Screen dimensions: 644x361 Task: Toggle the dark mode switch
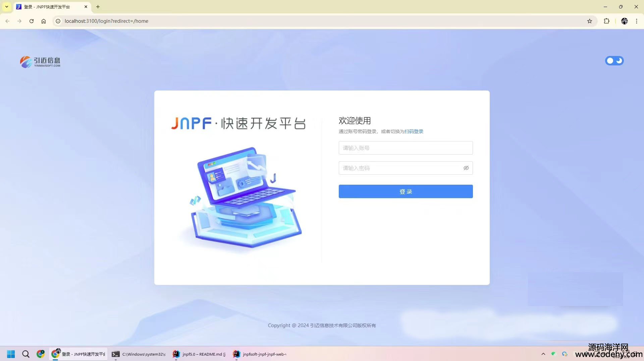click(x=614, y=61)
